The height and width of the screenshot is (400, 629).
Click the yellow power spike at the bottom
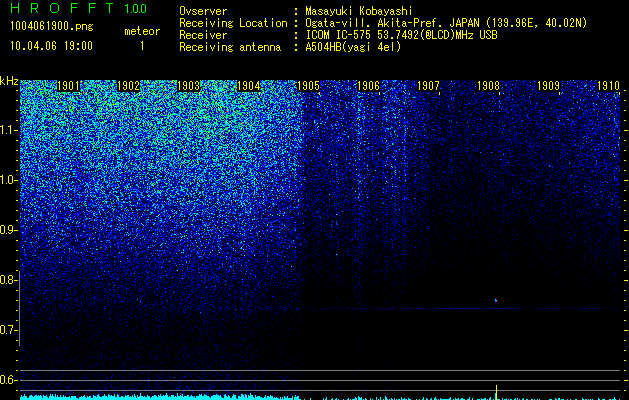497,392
